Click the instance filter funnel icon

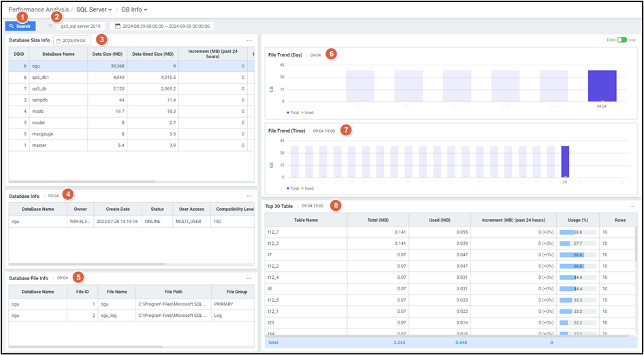click(50, 26)
